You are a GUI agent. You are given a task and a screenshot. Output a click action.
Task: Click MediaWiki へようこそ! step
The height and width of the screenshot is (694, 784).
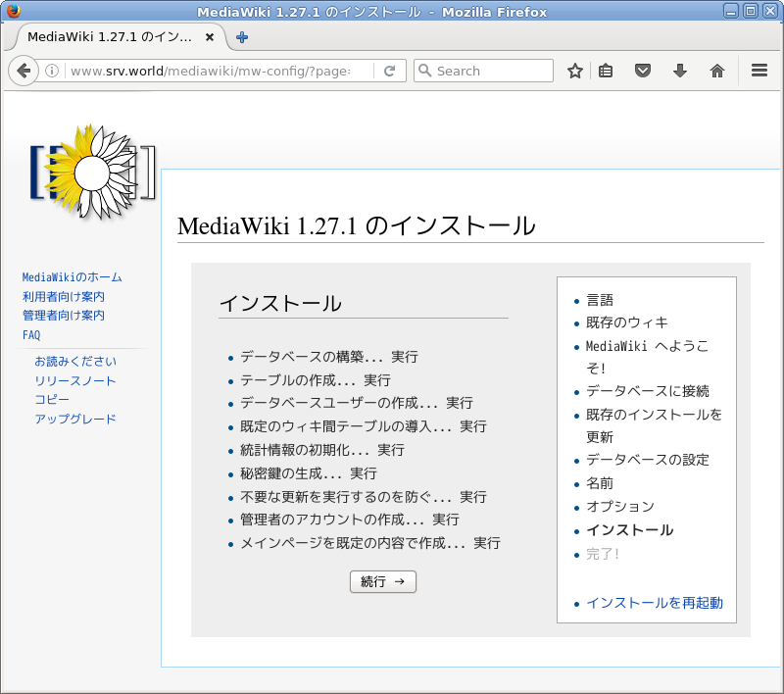pyautogui.click(x=648, y=357)
